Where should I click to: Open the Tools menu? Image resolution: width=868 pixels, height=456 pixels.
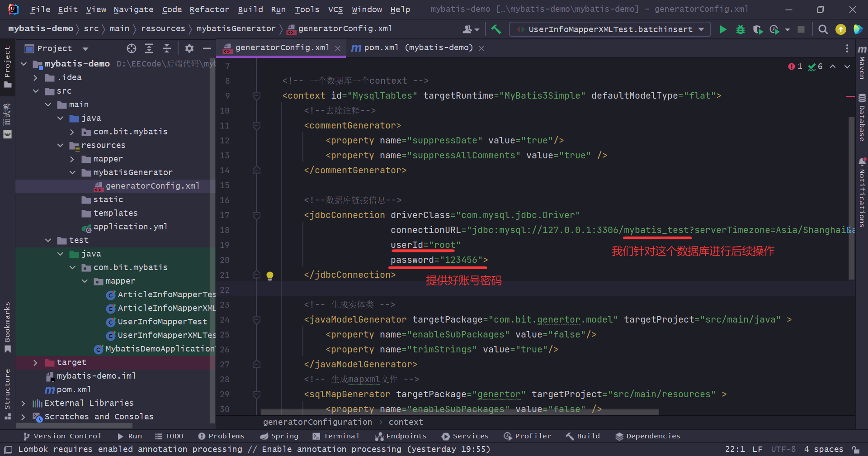[307, 9]
